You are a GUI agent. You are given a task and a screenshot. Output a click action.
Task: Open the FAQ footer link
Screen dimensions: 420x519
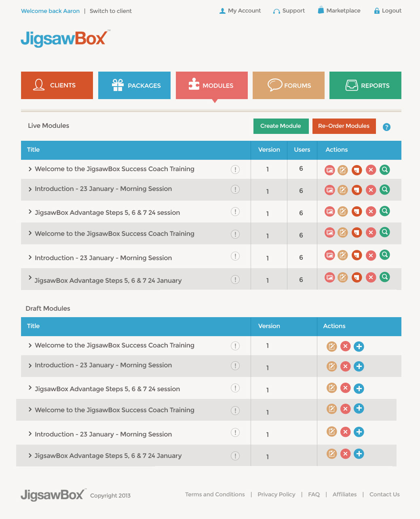(314, 494)
